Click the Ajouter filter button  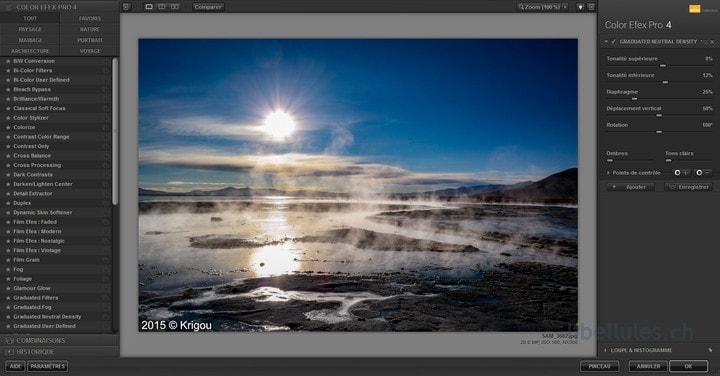point(630,187)
